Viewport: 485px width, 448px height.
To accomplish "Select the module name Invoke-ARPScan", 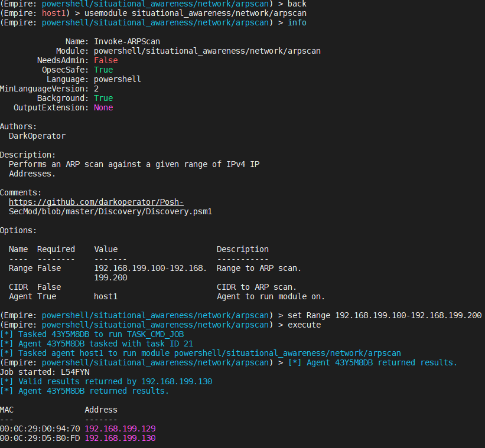I will coord(127,41).
